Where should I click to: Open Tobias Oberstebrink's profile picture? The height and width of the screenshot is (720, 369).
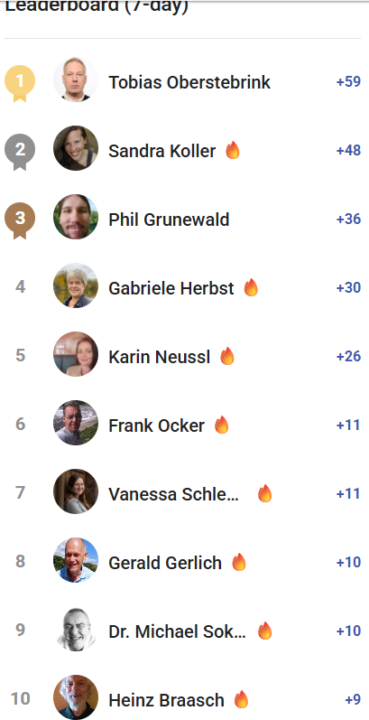[x=76, y=79]
